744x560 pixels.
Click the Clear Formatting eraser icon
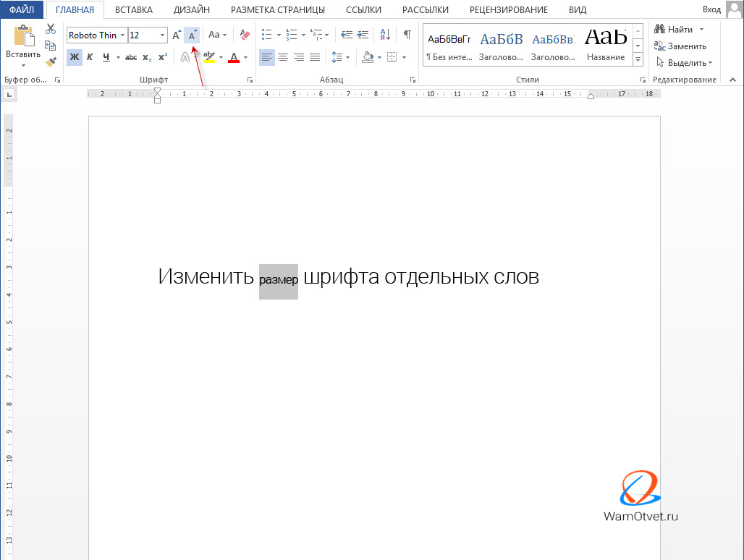point(245,35)
